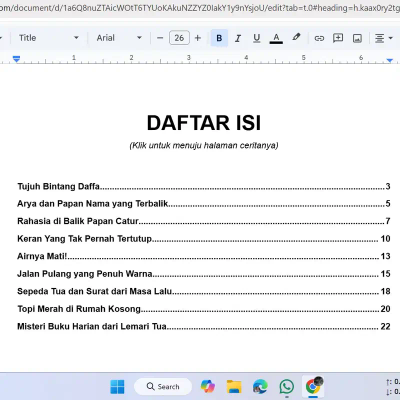Viewport: 400px width, 400px height.
Task: Open Arya dan Papan Nama yang Terbalik entry
Action: point(204,204)
